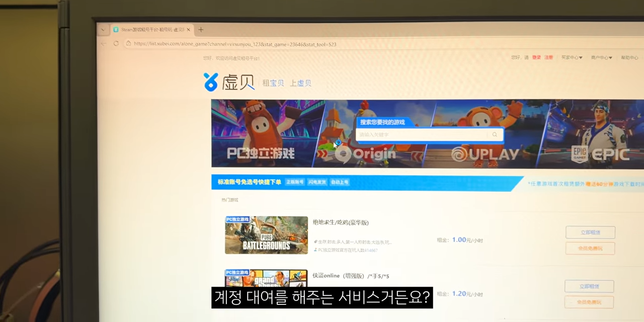Select the EPIC banner category
The height and width of the screenshot is (322, 644).
coord(600,154)
